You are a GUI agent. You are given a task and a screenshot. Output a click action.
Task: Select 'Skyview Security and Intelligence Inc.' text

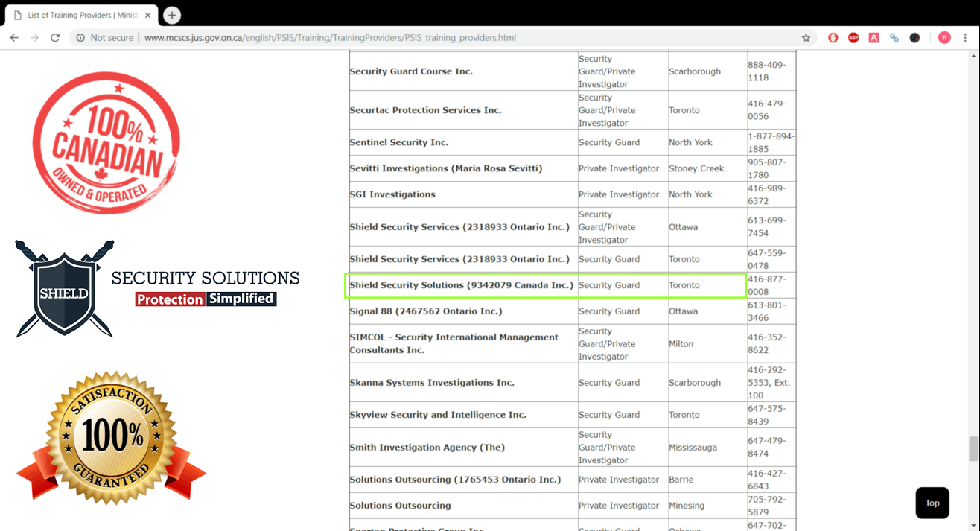[x=438, y=415]
